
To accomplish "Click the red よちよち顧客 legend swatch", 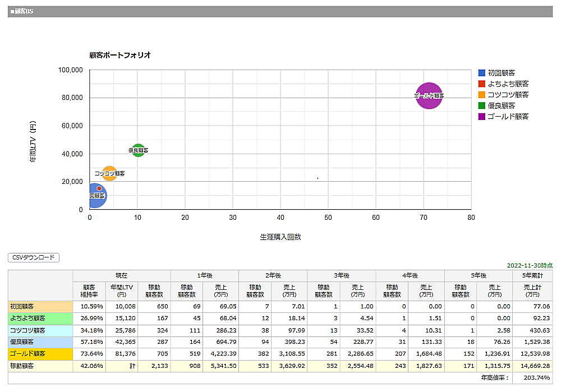I will tap(481, 84).
